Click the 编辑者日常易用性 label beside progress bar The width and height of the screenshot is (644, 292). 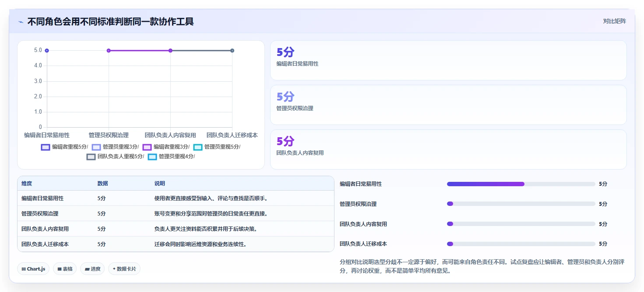[x=361, y=184]
